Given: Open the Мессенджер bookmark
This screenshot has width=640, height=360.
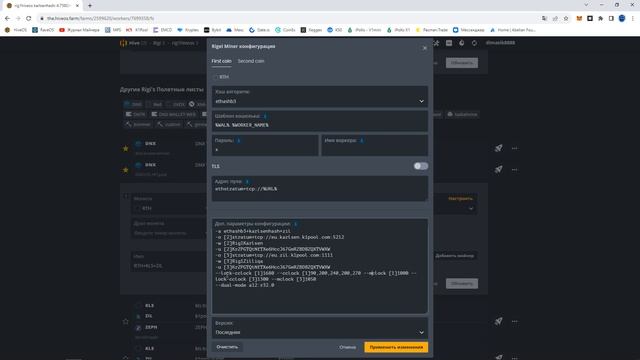Looking at the screenshot, I should coord(469,30).
